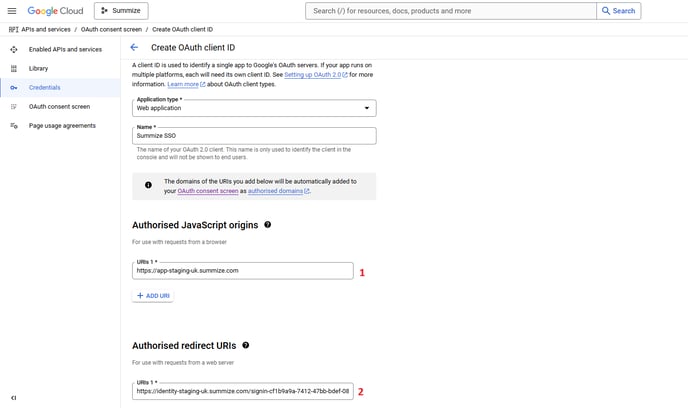Screen dimensions: 688x408
Task: Click help icon next to Authorised JavaScript origins
Action: click(268, 225)
